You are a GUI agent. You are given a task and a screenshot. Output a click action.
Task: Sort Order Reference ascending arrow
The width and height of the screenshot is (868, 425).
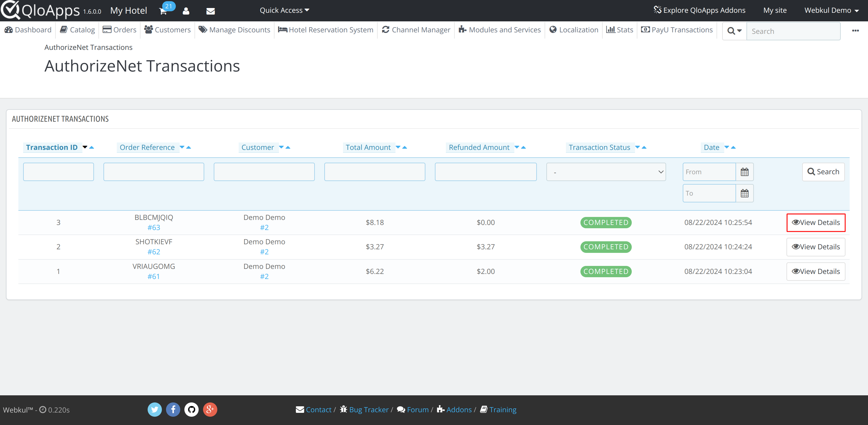(189, 147)
